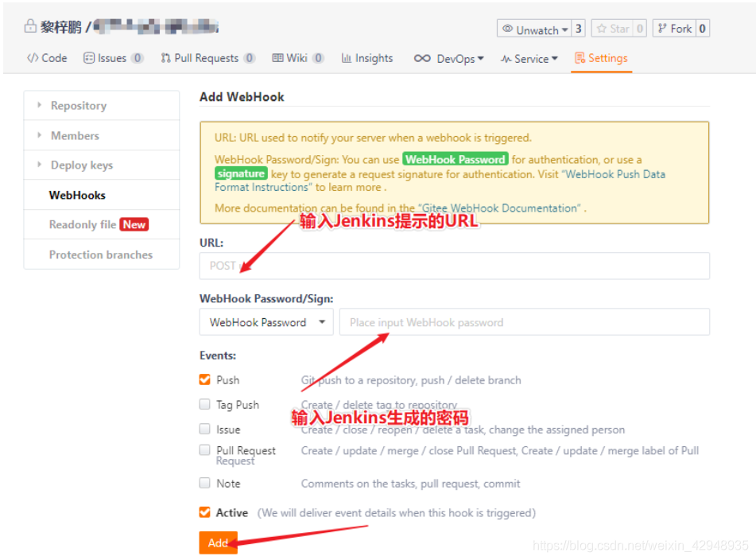Click the Insights chart icon
The image size is (756, 560).
[x=346, y=58]
